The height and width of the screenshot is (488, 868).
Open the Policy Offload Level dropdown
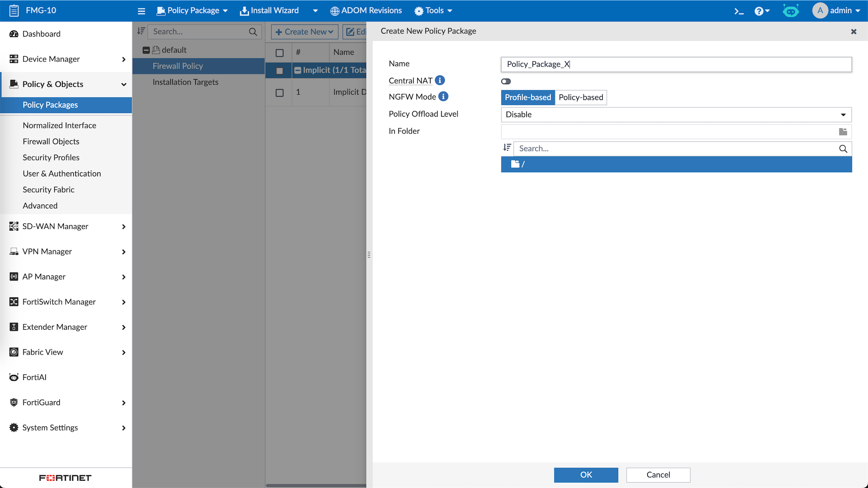pyautogui.click(x=676, y=114)
